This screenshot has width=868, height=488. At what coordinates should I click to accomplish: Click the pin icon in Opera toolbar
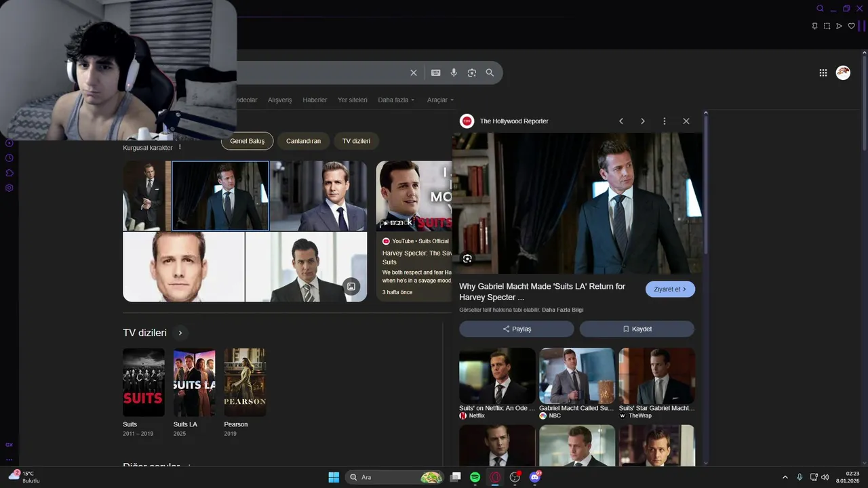tap(814, 26)
